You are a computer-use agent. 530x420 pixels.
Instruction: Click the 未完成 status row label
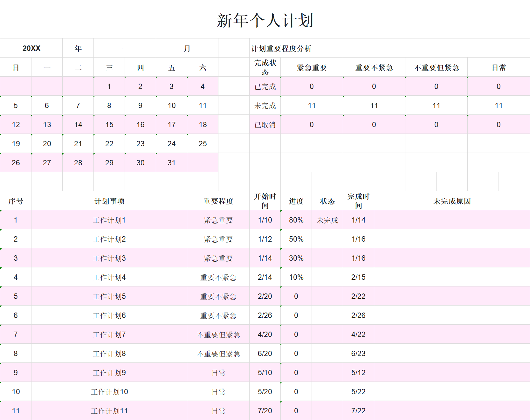265,105
